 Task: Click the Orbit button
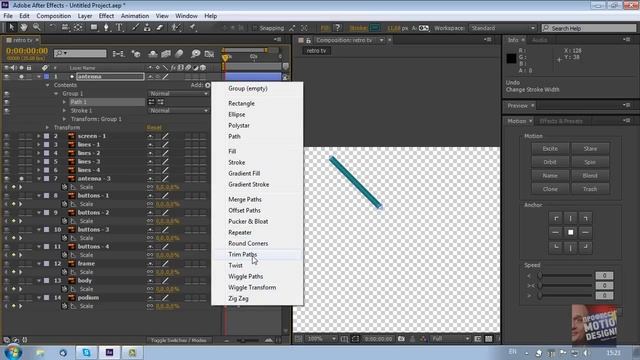coord(550,162)
